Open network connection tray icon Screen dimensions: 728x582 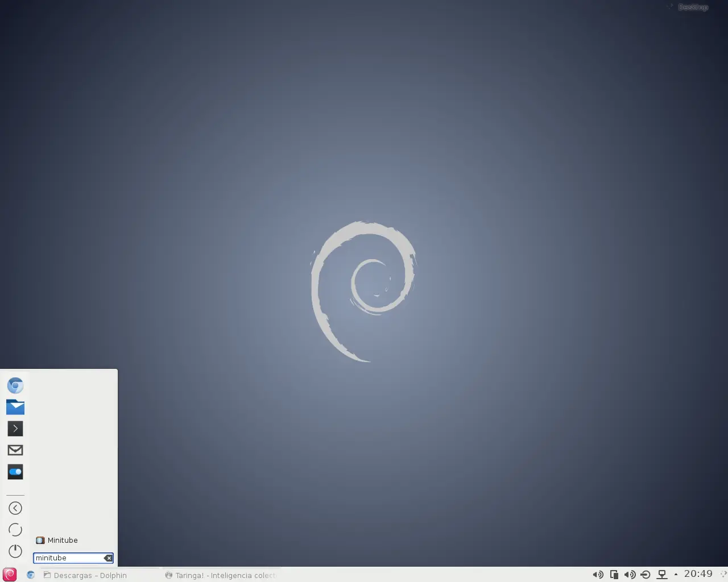coord(662,575)
